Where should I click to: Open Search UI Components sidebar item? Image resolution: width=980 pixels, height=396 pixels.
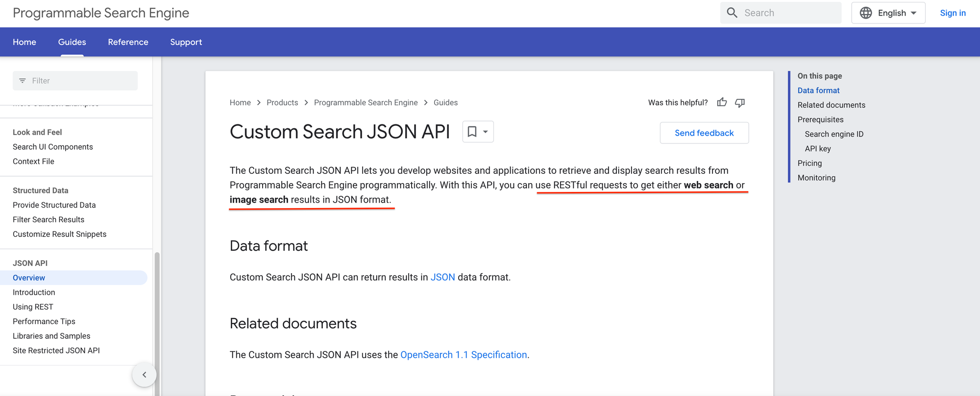[x=53, y=147]
